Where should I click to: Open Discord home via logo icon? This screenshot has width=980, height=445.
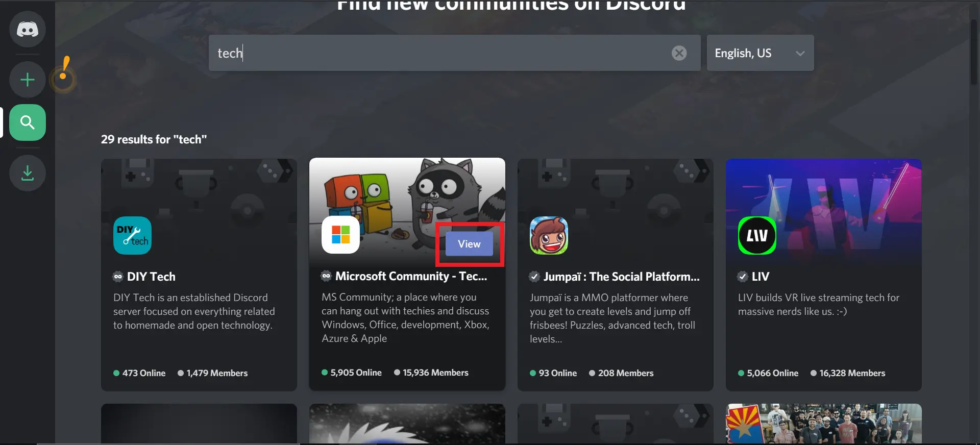tap(28, 30)
